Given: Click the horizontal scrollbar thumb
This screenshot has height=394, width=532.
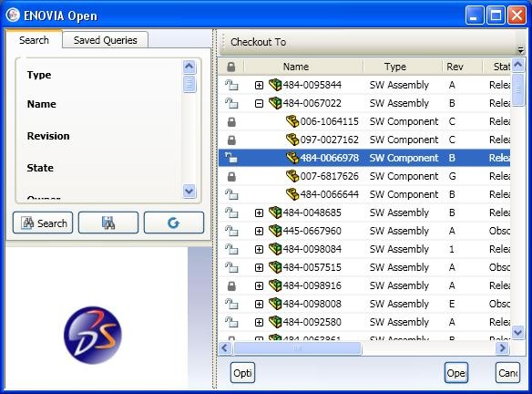Looking at the screenshot, I should tap(298, 347).
